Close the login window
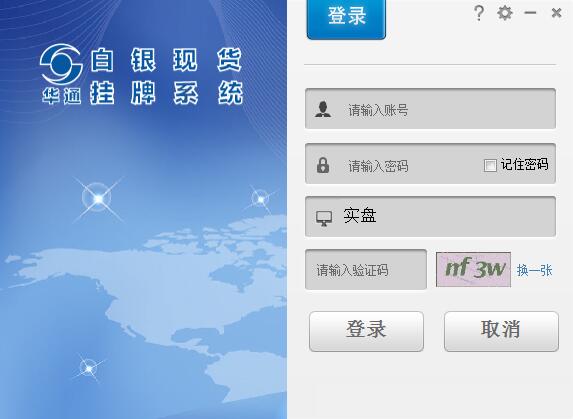Image resolution: width=573 pixels, height=419 pixels. pos(556,13)
